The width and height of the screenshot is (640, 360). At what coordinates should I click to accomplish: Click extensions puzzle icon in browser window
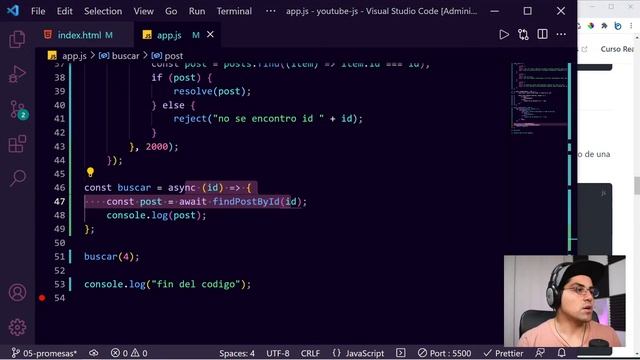[604, 26]
